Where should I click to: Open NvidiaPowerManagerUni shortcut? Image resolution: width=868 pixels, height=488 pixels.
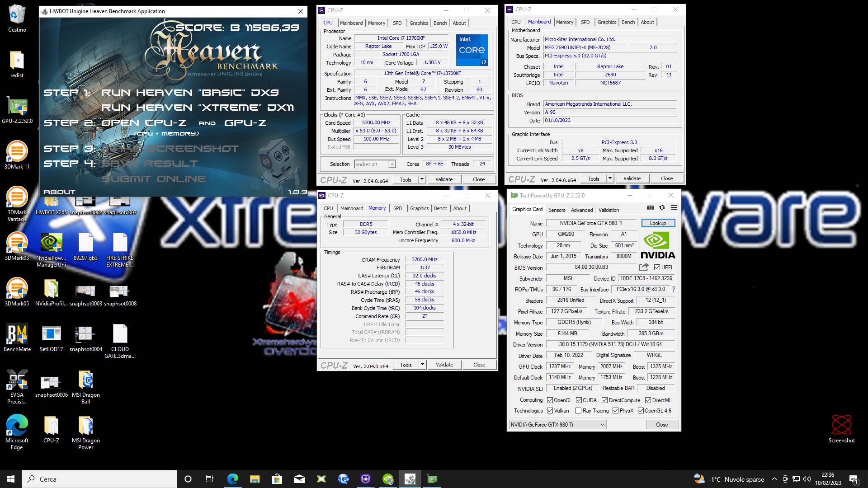tap(51, 249)
